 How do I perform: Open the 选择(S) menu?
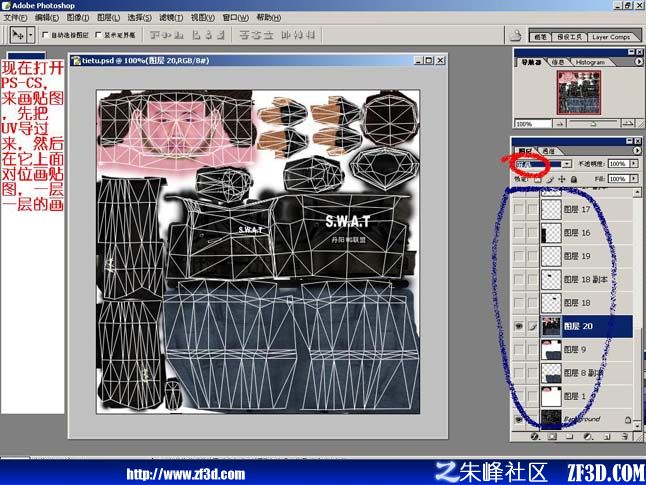point(139,18)
